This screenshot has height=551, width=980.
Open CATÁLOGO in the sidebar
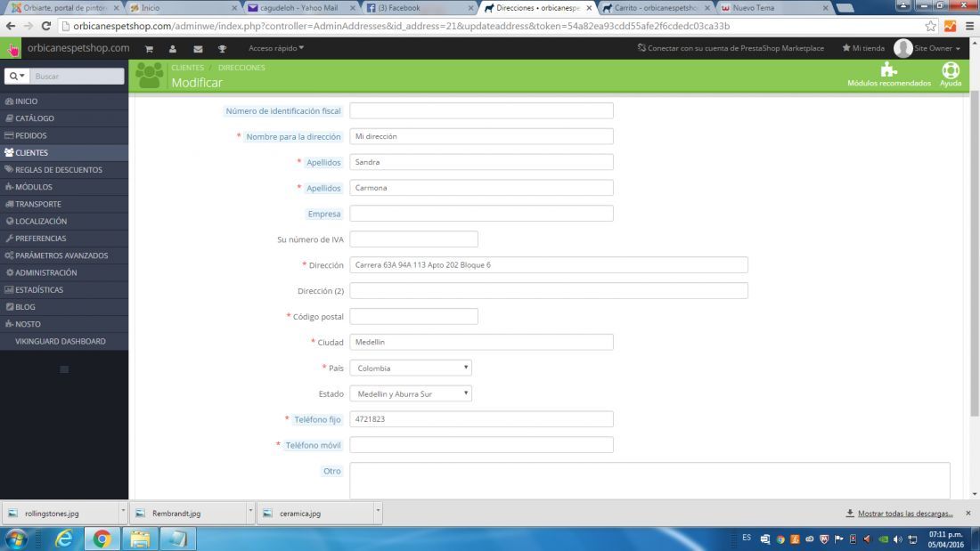(x=64, y=118)
